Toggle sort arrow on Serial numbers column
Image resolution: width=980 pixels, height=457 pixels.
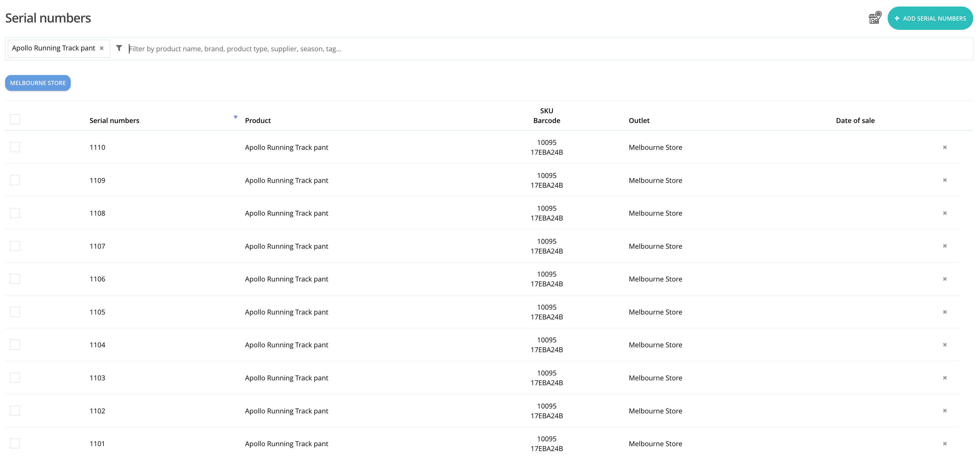click(235, 117)
